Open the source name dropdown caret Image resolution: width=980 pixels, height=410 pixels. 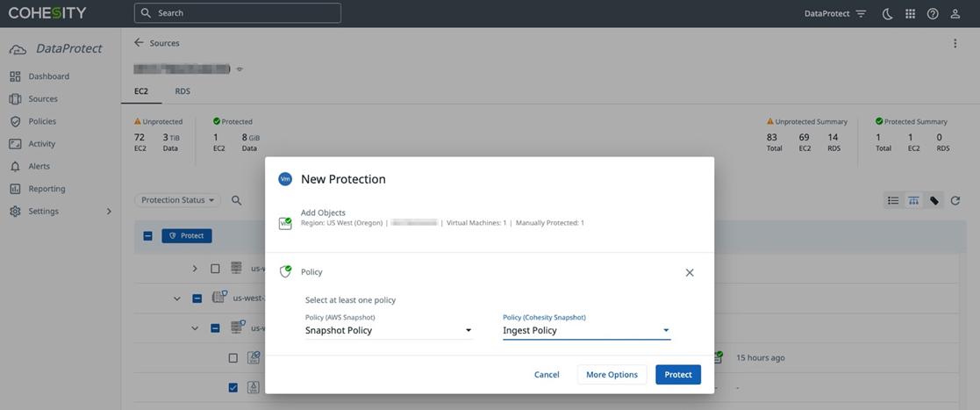240,69
